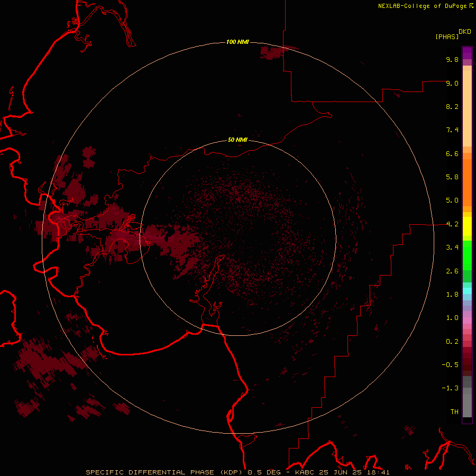476x476 pixels.
Task: Click the 25 JUN 25 18:41 timestamp
Action: [x=354, y=472]
